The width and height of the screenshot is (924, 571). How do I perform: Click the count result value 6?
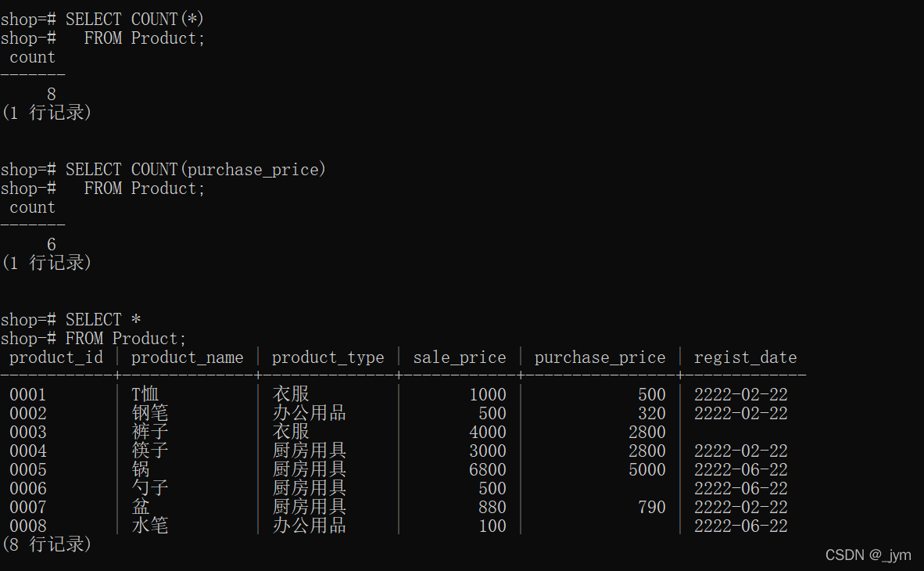pyautogui.click(x=52, y=244)
